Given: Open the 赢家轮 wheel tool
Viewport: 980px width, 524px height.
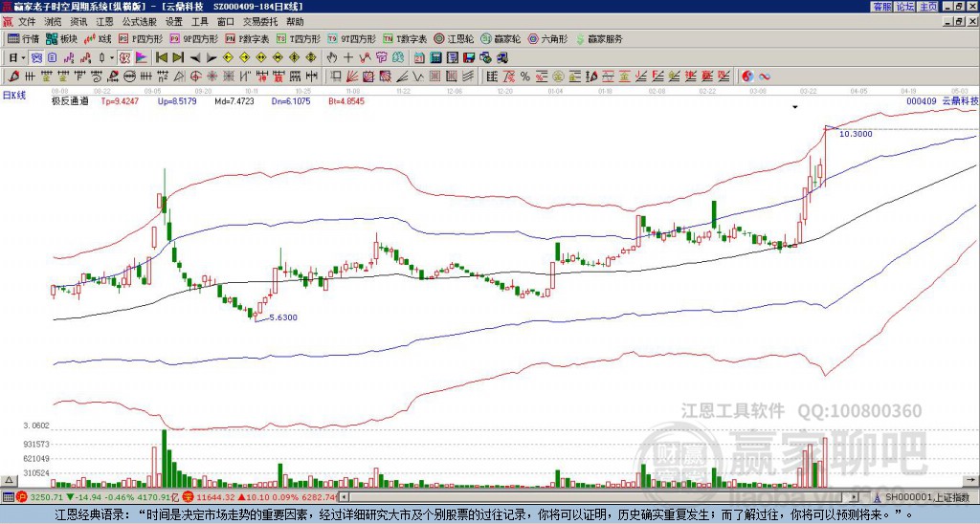Looking at the screenshot, I should pos(501,38).
